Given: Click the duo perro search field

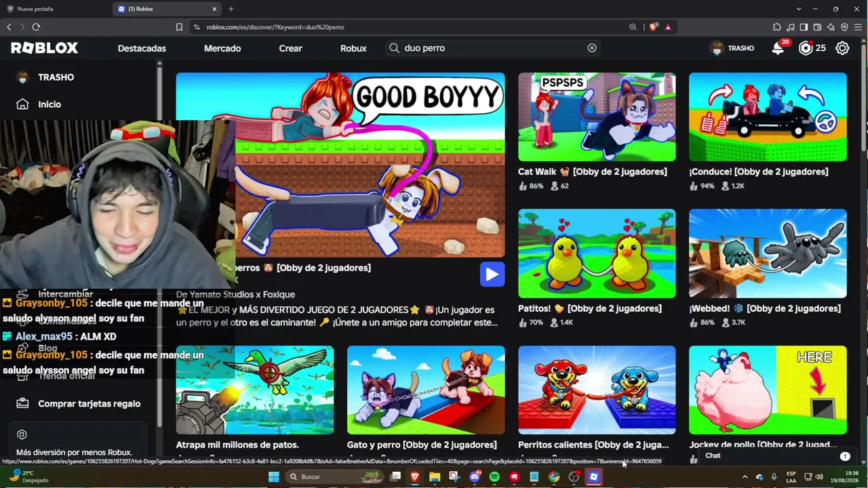Looking at the screenshot, I should pyautogui.click(x=493, y=48).
